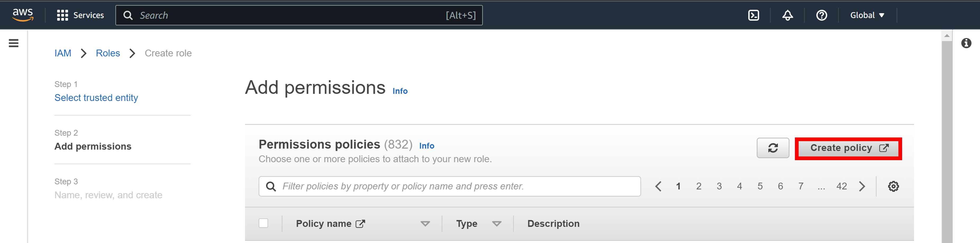Click the Create policy button
The width and height of the screenshot is (980, 243).
848,148
